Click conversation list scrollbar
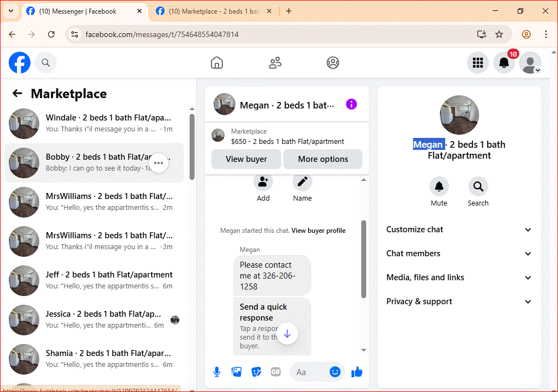 point(192,147)
